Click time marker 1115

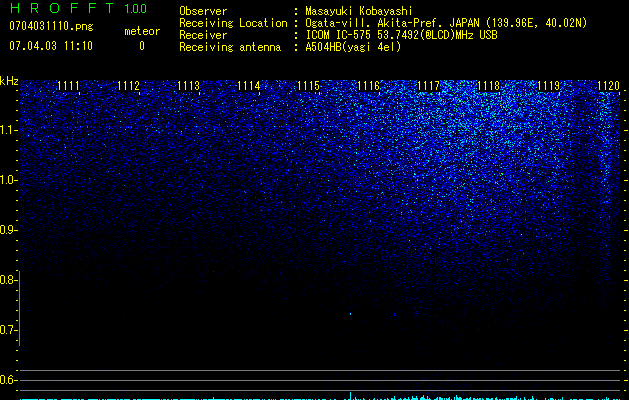click(x=308, y=86)
